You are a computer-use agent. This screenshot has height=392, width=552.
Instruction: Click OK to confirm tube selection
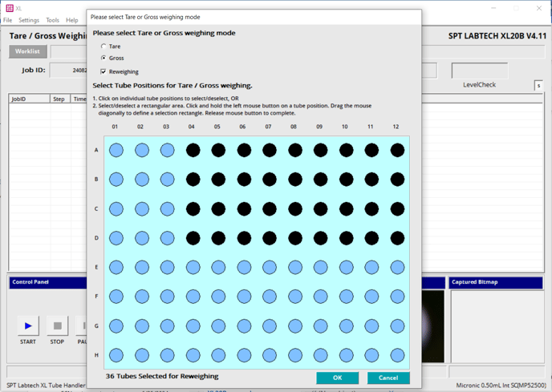[337, 378]
